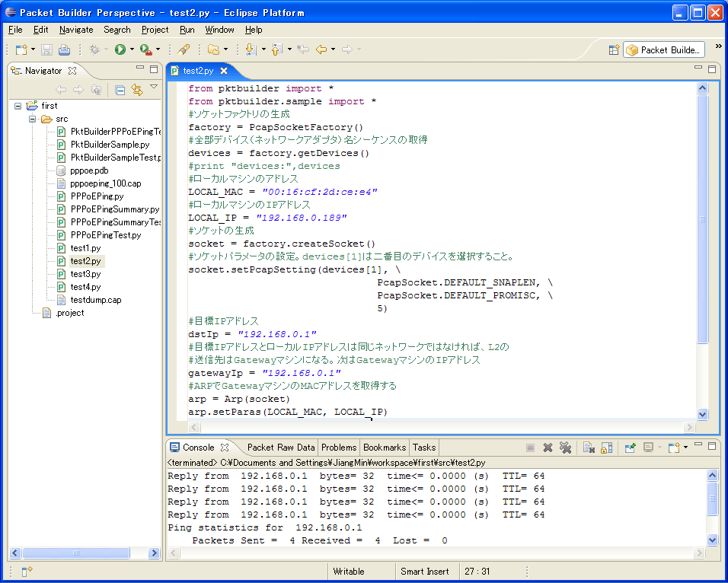Click the '27 : 31' cursor position status
728x583 pixels.
(x=477, y=572)
